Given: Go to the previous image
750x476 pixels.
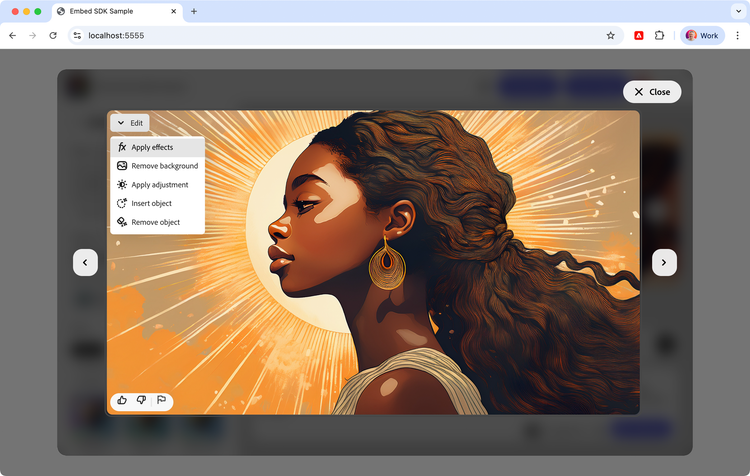Looking at the screenshot, I should pyautogui.click(x=85, y=262).
